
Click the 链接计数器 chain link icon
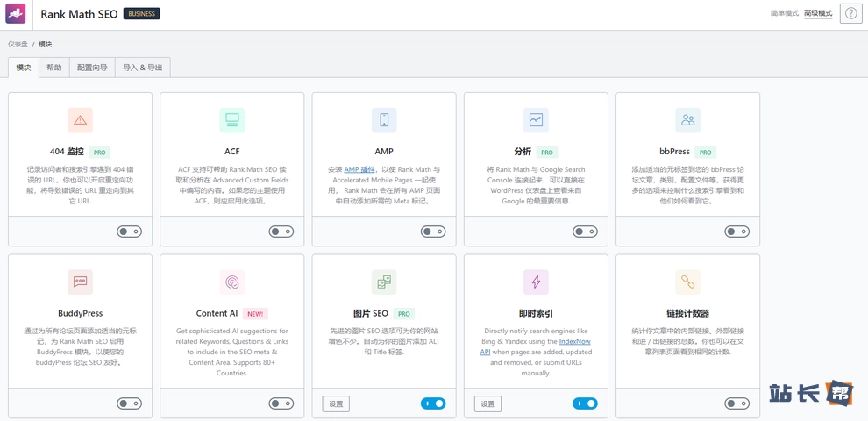coord(688,282)
